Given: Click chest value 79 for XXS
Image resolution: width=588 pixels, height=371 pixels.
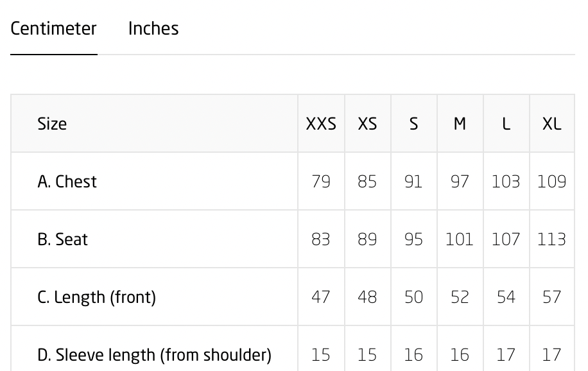Looking at the screenshot, I should (x=321, y=182).
